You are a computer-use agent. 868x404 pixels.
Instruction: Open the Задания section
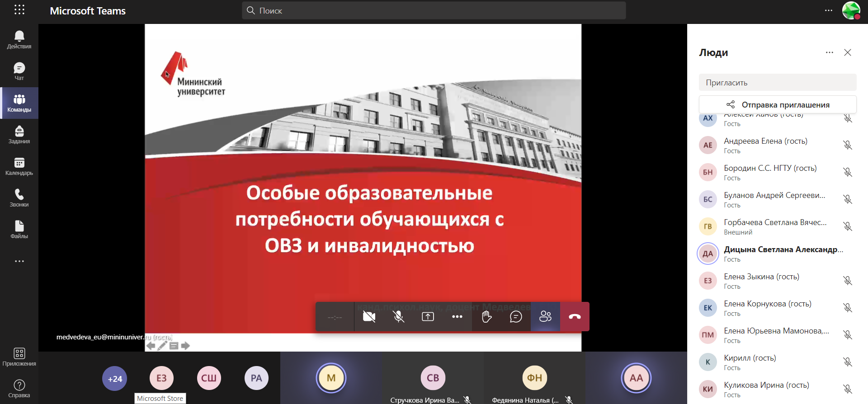coord(19,135)
